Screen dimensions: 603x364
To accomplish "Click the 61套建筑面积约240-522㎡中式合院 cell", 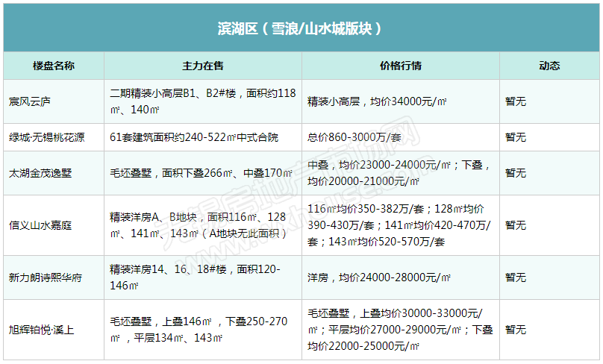I will (x=193, y=137).
